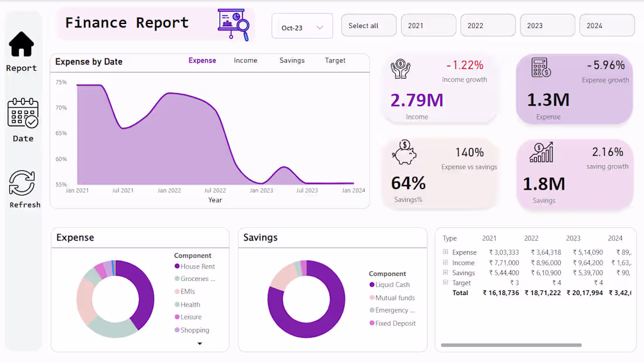Expand the Expense row in table

(445, 252)
